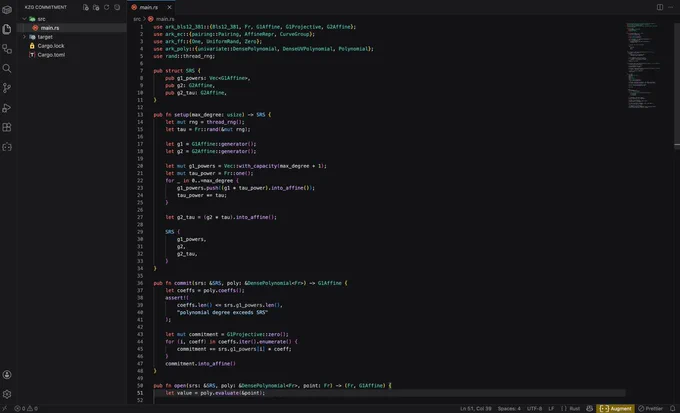
Task: Open editor More Actions ellipsis
Action: click(x=671, y=7)
